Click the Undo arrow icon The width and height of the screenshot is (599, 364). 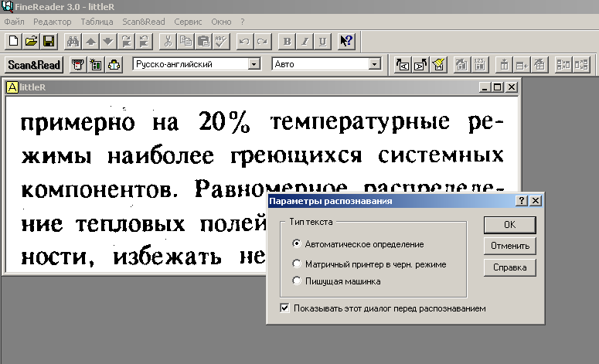[x=244, y=41]
